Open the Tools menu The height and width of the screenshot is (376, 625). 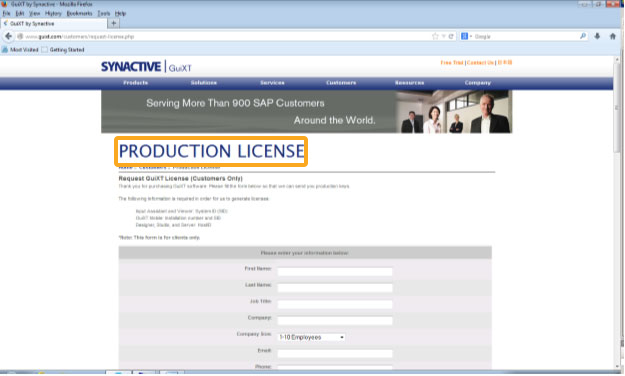104,14
